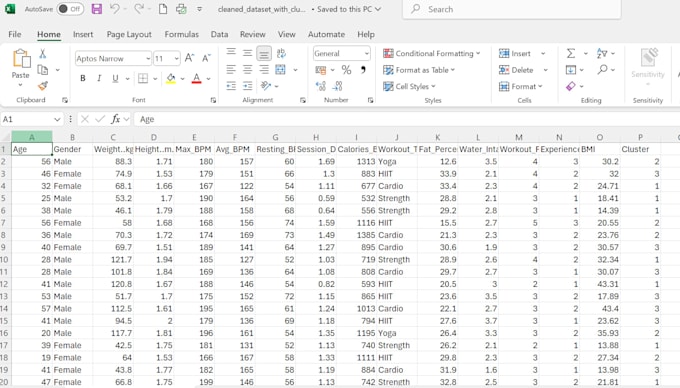The height and width of the screenshot is (388, 680).
Task: Click Format cells button
Action: (520, 86)
